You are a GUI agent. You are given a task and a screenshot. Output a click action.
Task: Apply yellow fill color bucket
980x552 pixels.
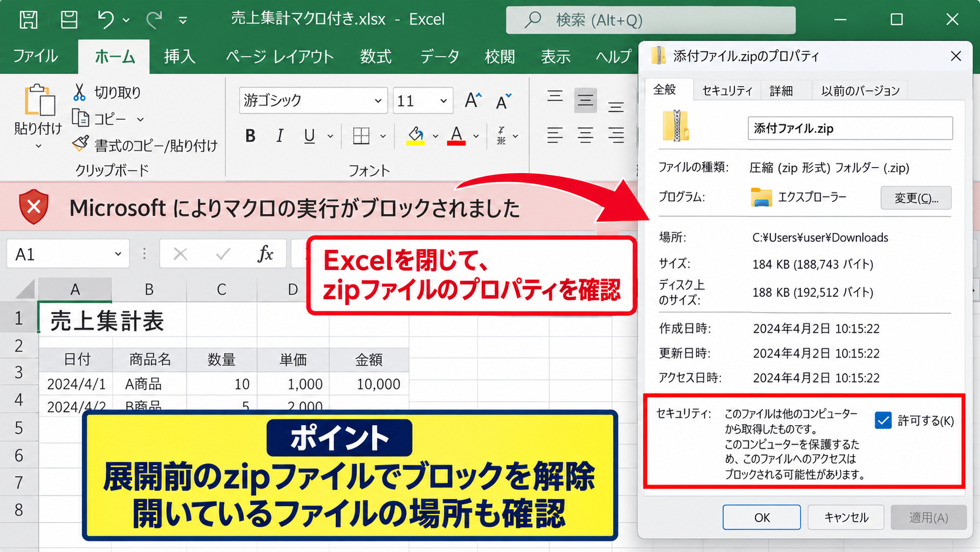tap(416, 136)
